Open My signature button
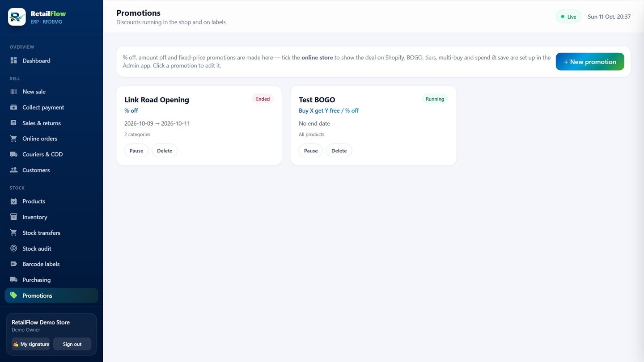The width and height of the screenshot is (644, 362). 30,344
